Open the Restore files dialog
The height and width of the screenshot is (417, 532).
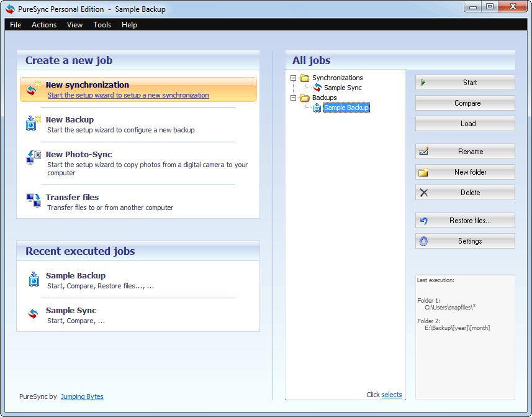click(465, 221)
